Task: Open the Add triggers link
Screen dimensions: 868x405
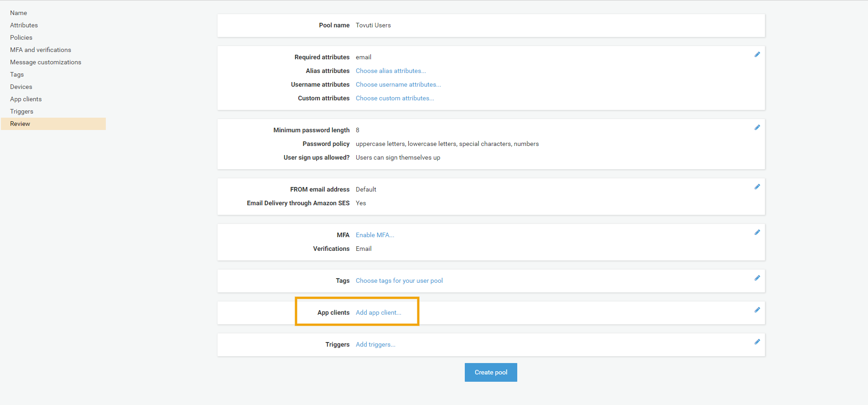Action: pyautogui.click(x=375, y=345)
